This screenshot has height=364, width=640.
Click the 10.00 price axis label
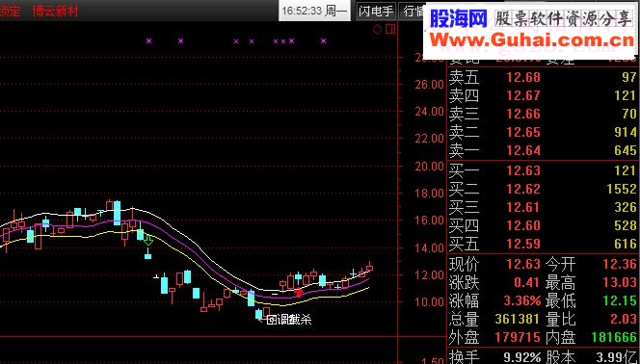point(429,302)
